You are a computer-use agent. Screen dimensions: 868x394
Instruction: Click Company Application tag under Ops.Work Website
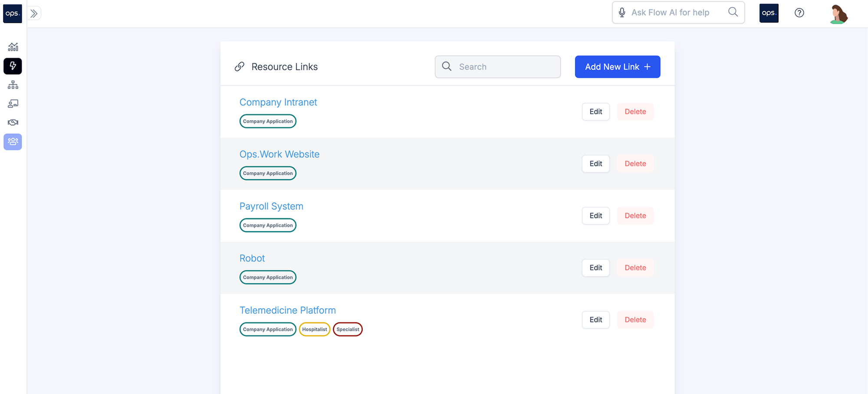coord(268,173)
